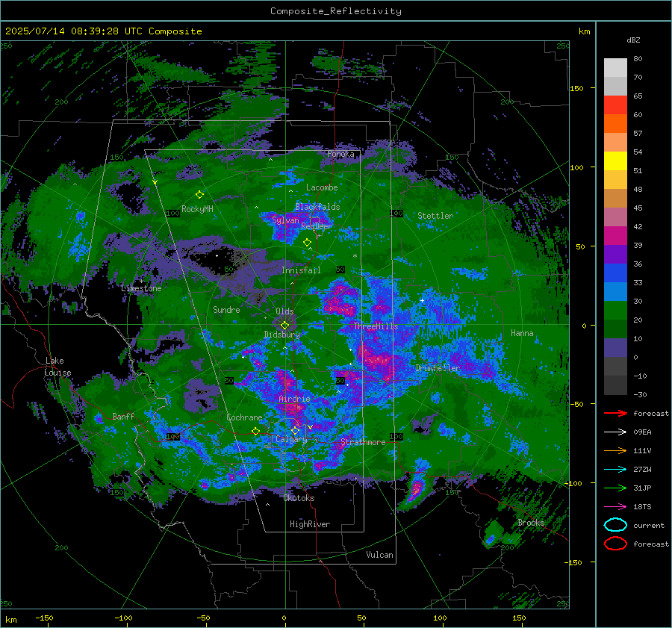672x628 pixels.
Task: Select the violet-purple swatch in dBZ scale
Action: (x=615, y=254)
